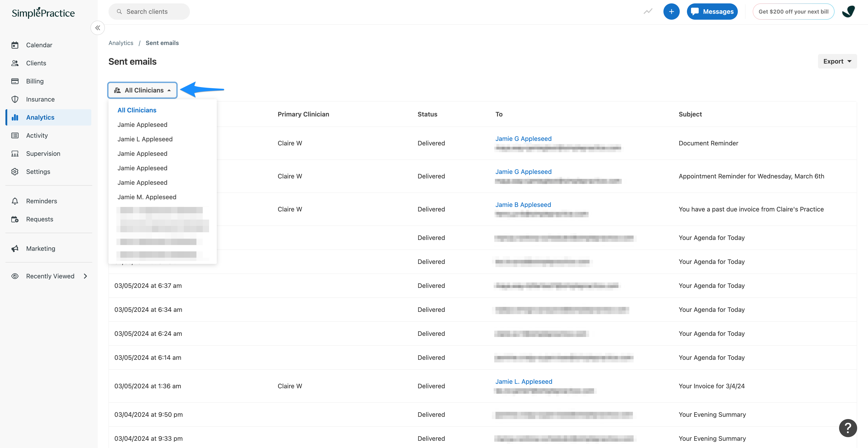Viewport: 868px width, 448px height.
Task: Click Your Evening Summary on 9:33 pm row
Action: 712,439
